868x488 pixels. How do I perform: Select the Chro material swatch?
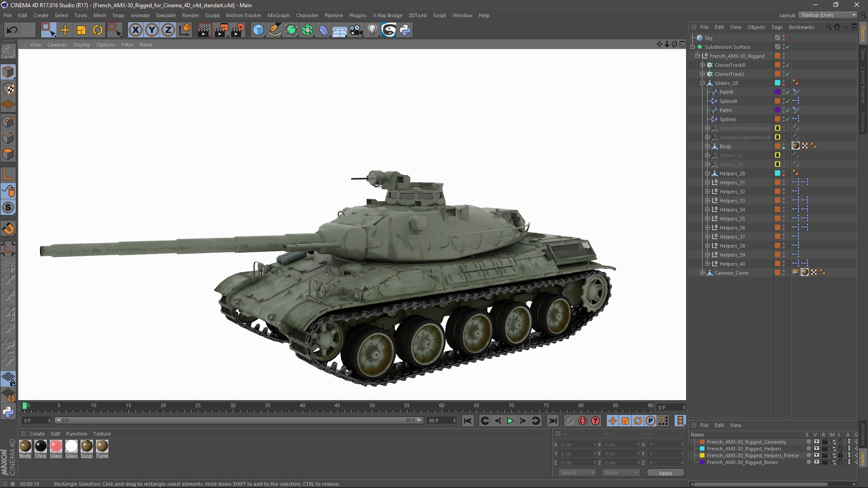pyautogui.click(x=41, y=446)
